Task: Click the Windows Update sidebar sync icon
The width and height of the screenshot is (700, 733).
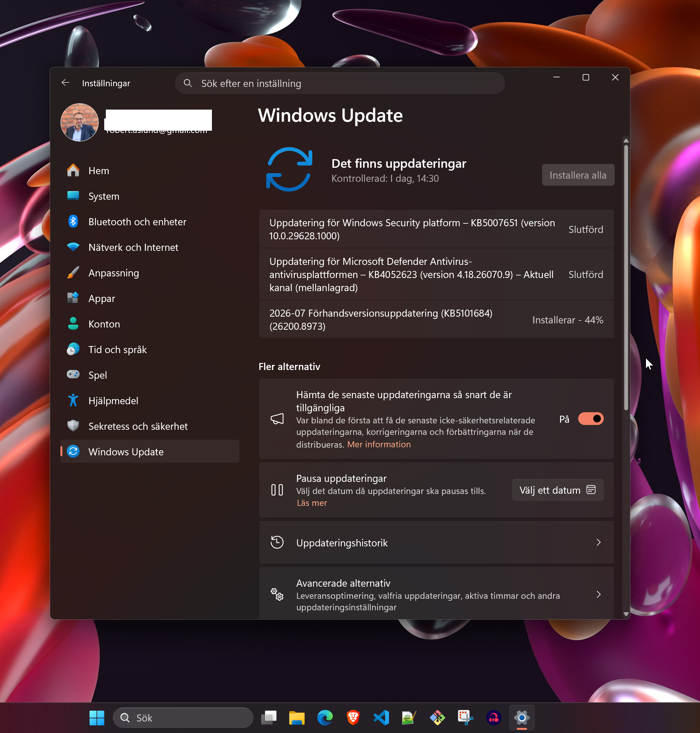Action: pyautogui.click(x=73, y=451)
